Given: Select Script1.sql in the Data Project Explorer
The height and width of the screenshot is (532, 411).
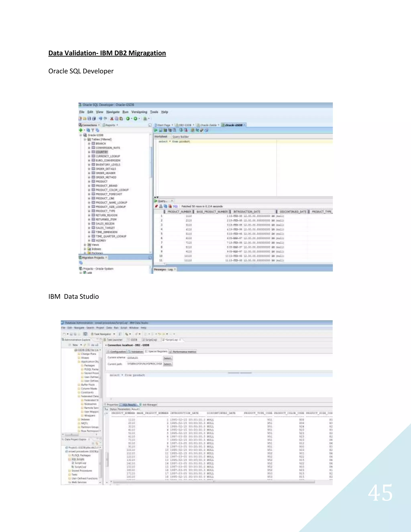Looking at the screenshot, I should tap(80, 463).
